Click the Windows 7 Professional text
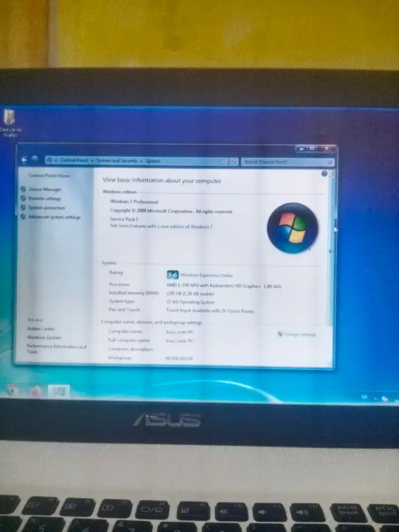 tap(134, 201)
